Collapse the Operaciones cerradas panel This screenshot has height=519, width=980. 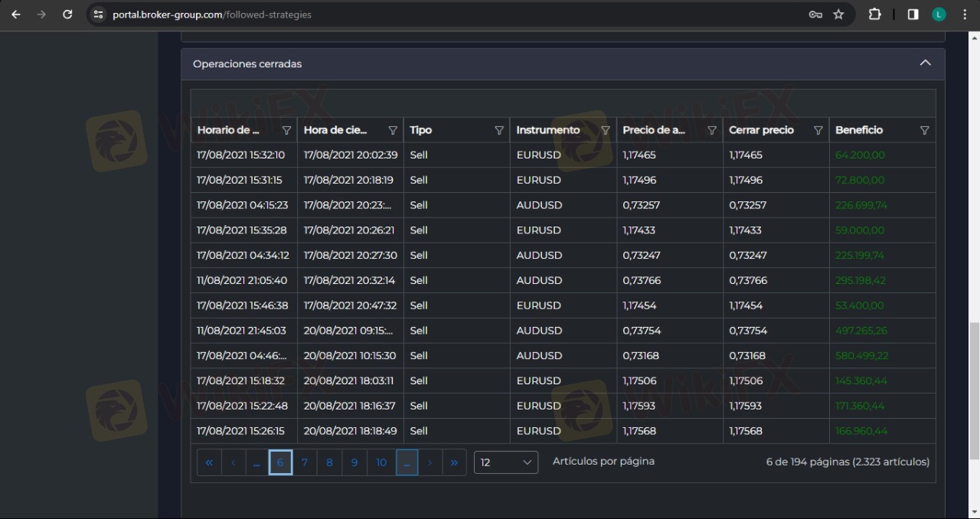pos(925,64)
